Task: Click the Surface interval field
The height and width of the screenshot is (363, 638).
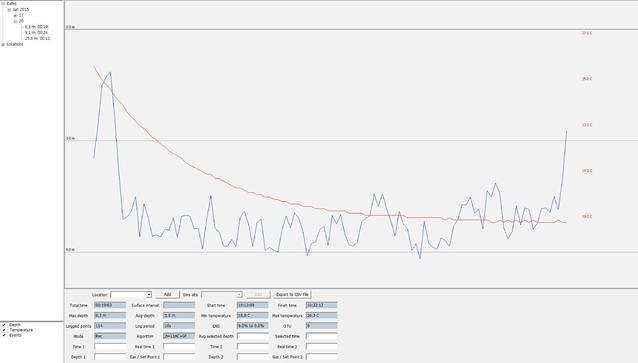Action: 179,305
